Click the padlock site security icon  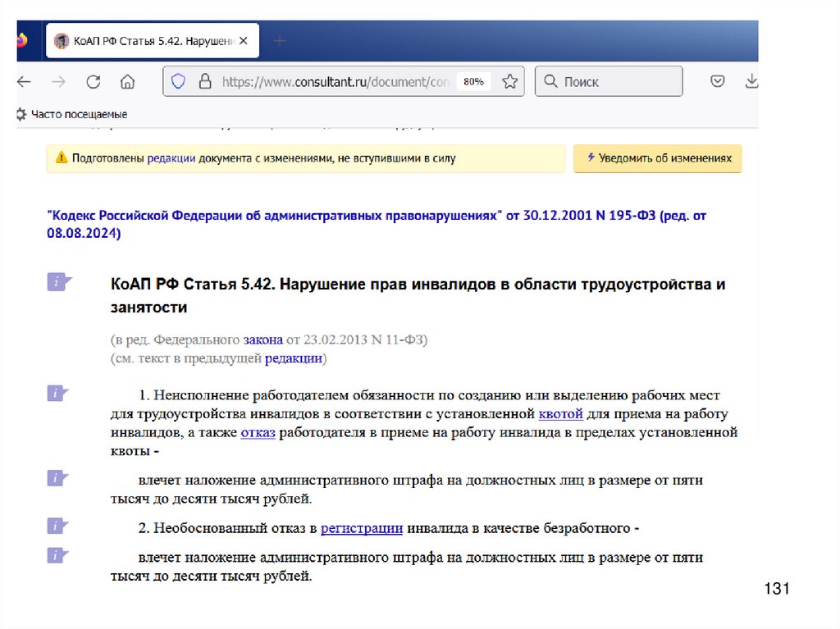(204, 81)
